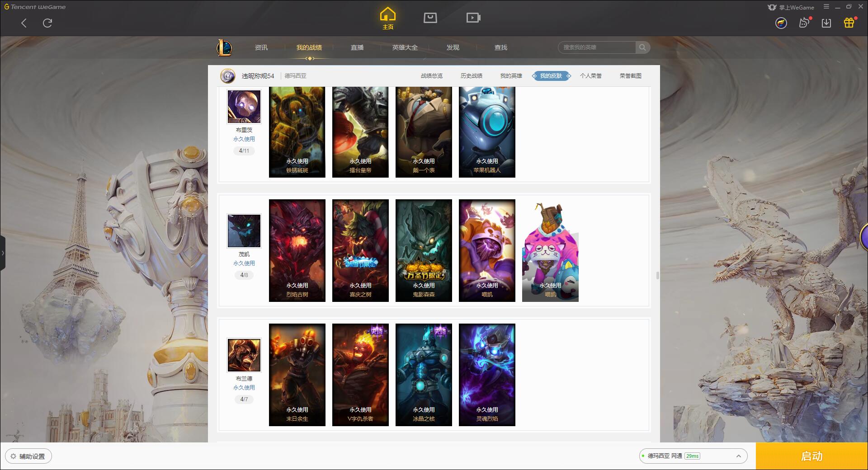The image size is (868, 470).
Task: Open the 历史战绩 sub-tab
Action: pos(472,76)
